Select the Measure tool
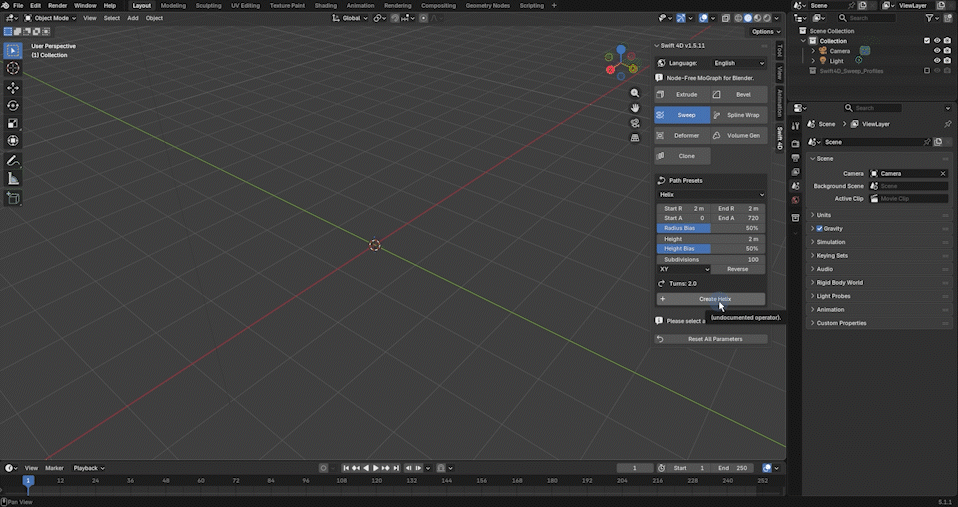 coord(12,178)
